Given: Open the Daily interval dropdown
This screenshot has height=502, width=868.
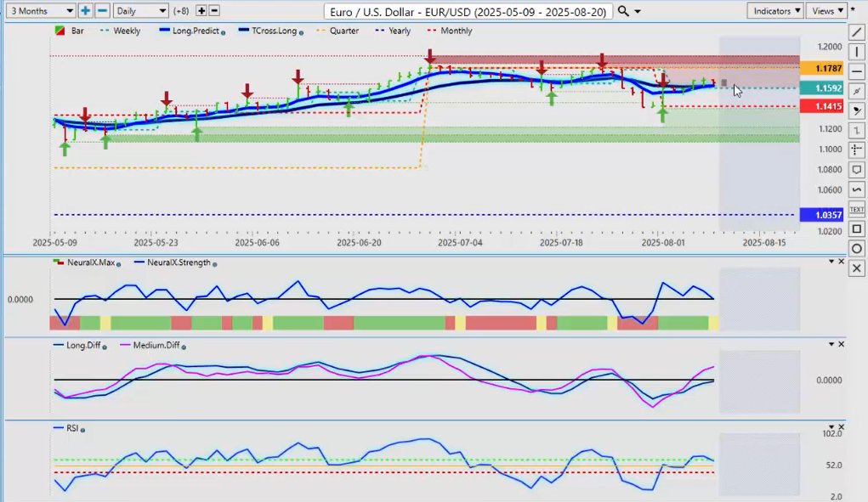Looking at the screenshot, I should point(141,11).
